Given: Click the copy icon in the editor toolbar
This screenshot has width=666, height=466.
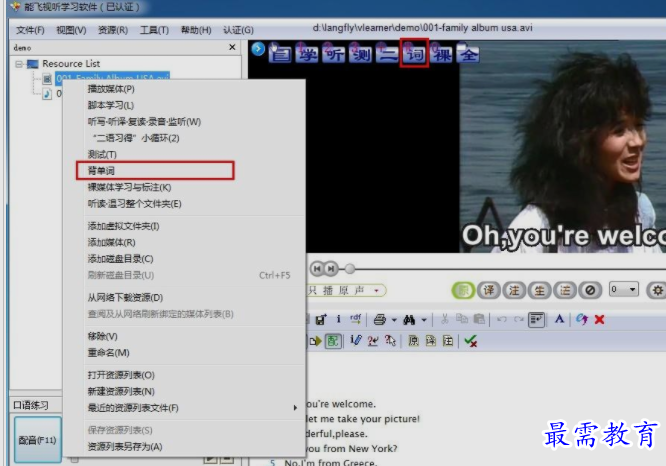Looking at the screenshot, I should pos(462,319).
